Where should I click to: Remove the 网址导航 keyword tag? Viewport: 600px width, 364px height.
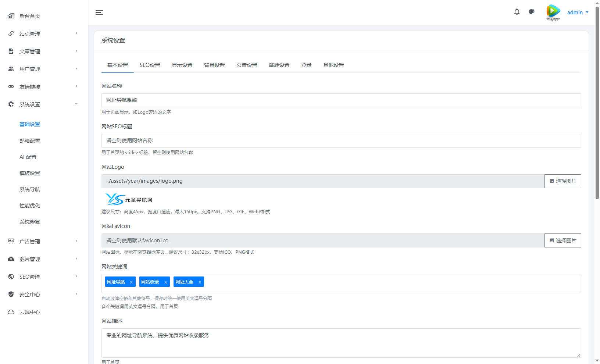131,282
